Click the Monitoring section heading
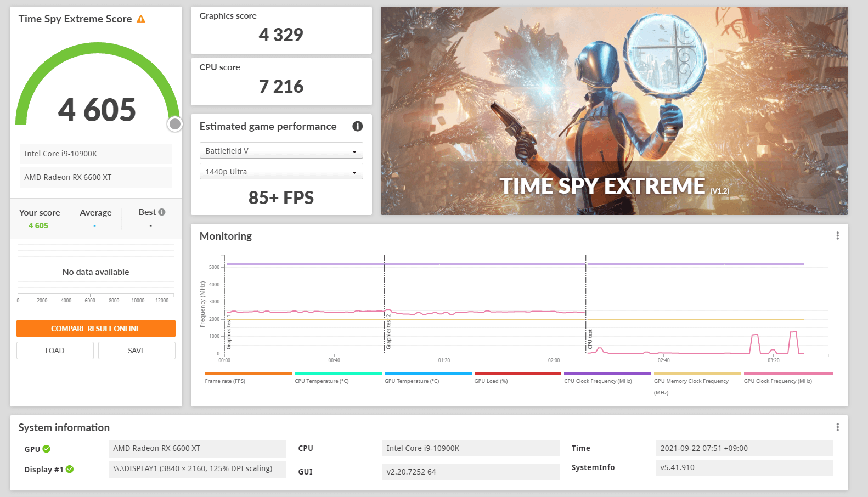Viewport: 868px width, 497px height. pyautogui.click(x=226, y=236)
